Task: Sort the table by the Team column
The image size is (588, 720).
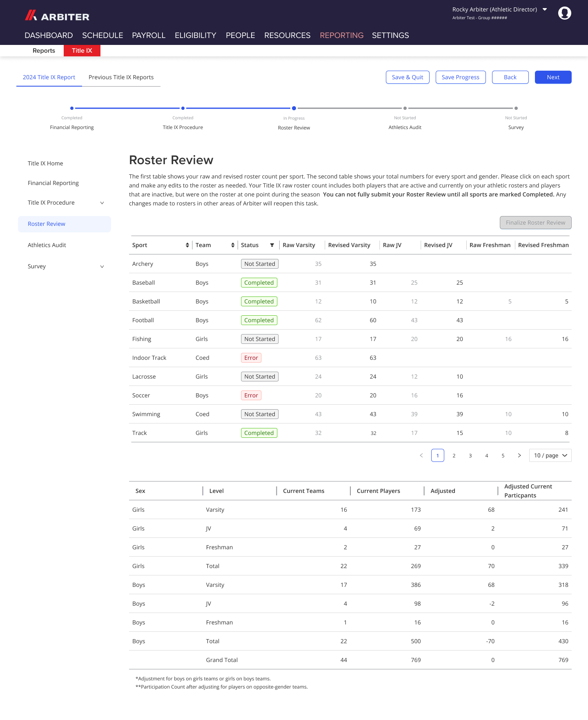Action: pyautogui.click(x=233, y=245)
